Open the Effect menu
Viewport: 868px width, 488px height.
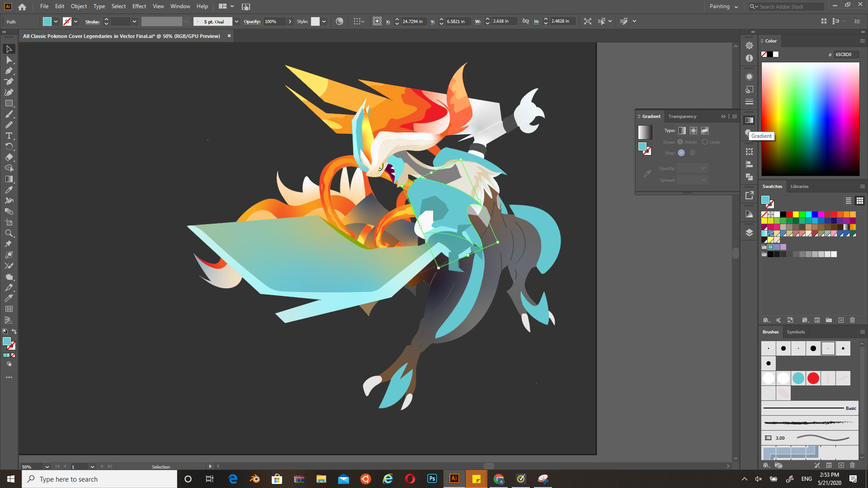point(139,6)
